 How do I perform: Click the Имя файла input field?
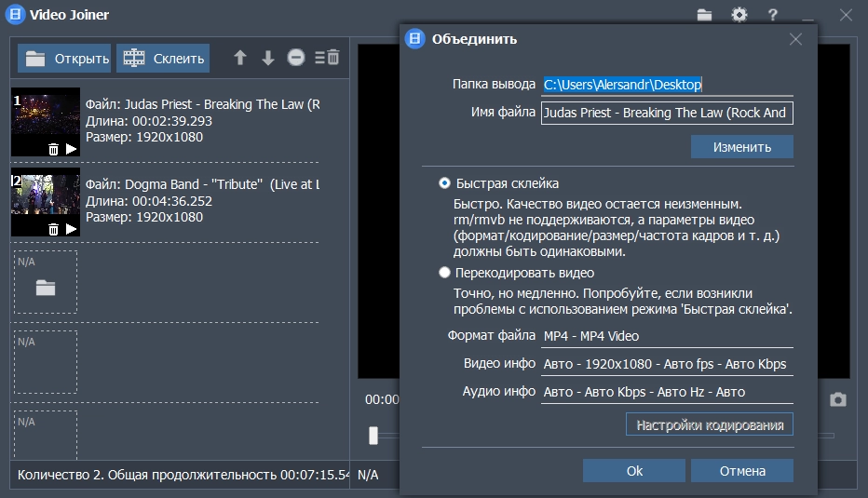[667, 113]
